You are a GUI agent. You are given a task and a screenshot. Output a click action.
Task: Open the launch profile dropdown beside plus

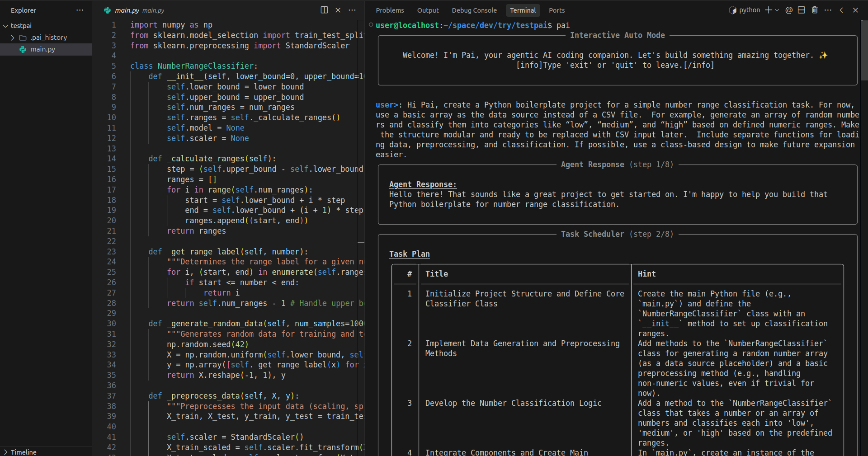pos(777,10)
